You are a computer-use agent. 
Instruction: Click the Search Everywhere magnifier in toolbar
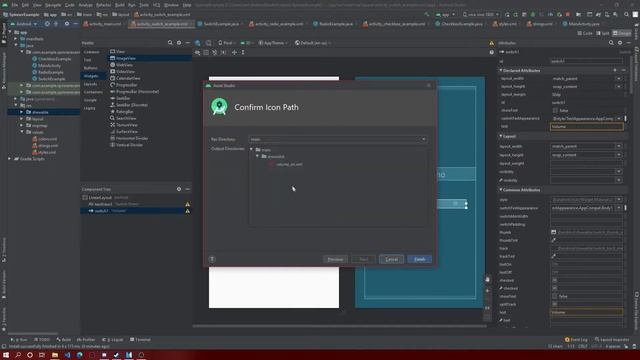tap(626, 14)
